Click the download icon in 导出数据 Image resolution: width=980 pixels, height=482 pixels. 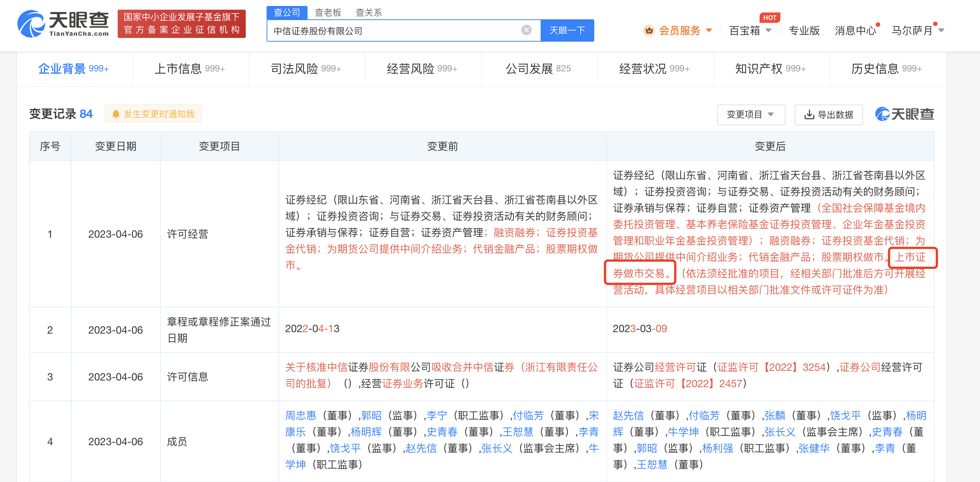click(809, 115)
